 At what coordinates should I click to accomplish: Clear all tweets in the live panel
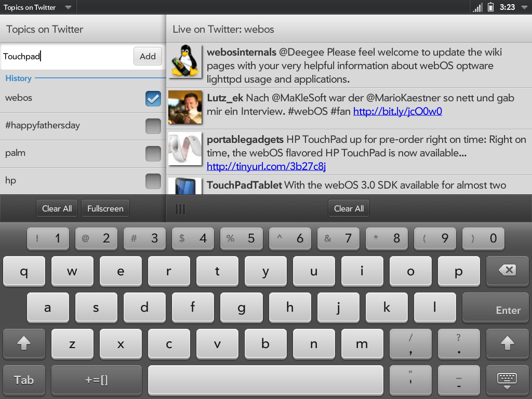pos(349,208)
